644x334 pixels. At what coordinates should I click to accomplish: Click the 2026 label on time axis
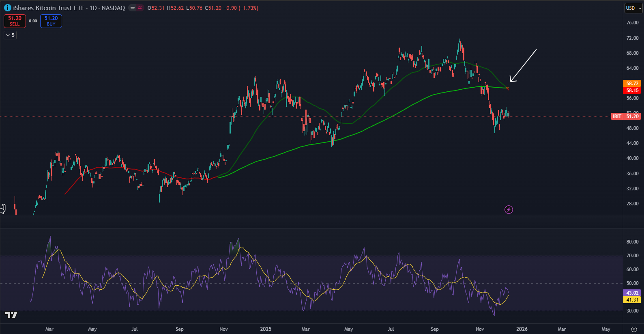(522, 329)
